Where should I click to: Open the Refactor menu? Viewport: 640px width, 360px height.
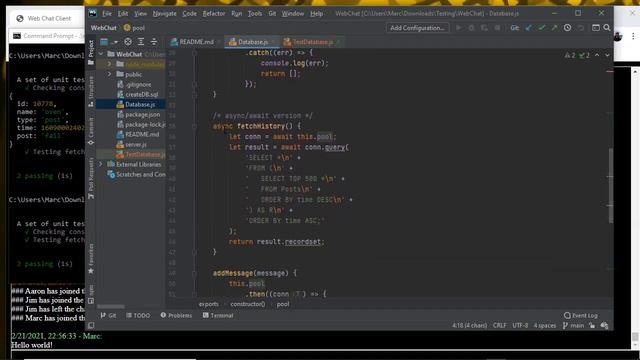[213, 13]
